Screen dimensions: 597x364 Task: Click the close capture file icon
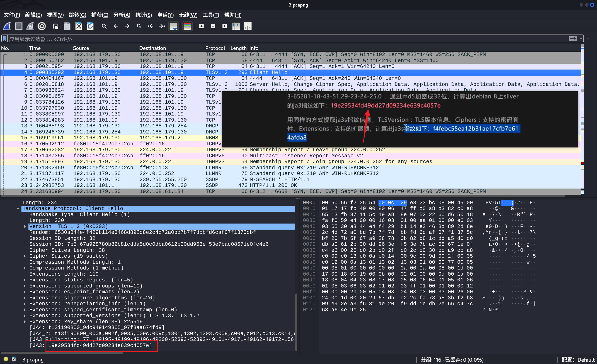79,26
